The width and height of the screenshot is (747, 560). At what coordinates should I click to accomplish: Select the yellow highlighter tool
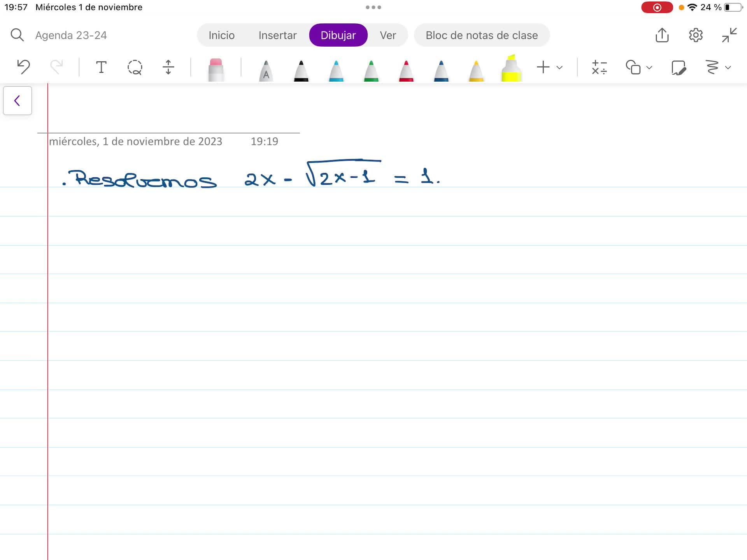tap(511, 69)
